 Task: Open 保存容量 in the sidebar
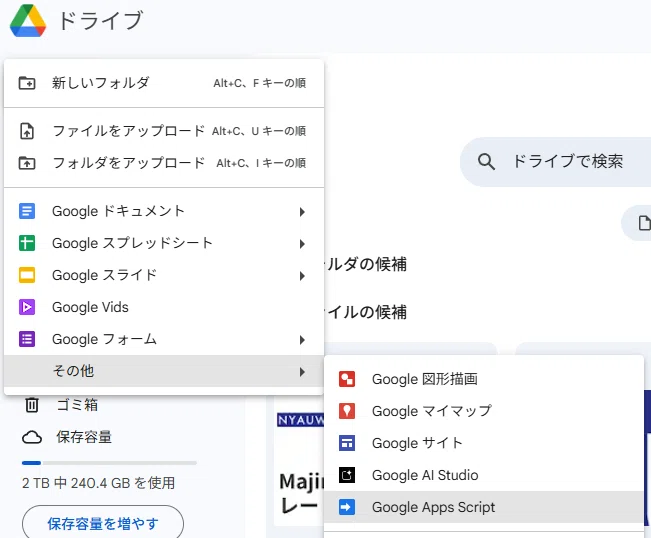pos(84,437)
